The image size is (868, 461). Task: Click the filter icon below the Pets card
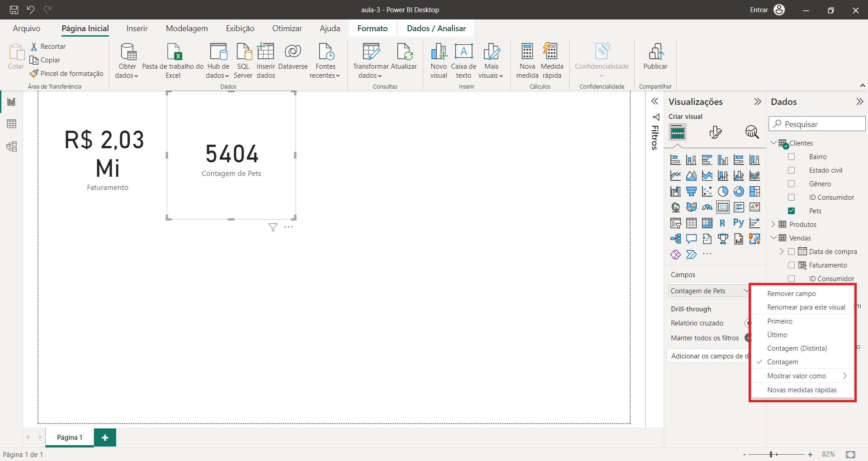point(273,227)
